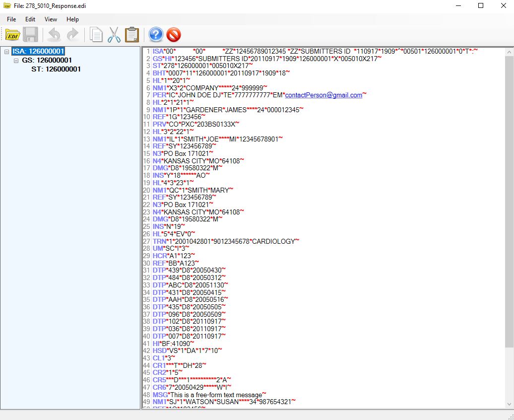Click the N3*PO Box 171021 line 15

[x=183, y=153]
